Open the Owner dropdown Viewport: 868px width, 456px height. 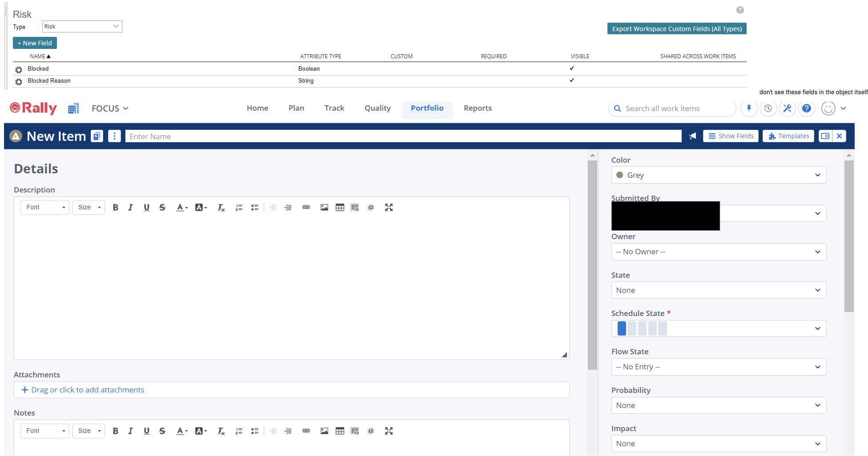(x=718, y=252)
